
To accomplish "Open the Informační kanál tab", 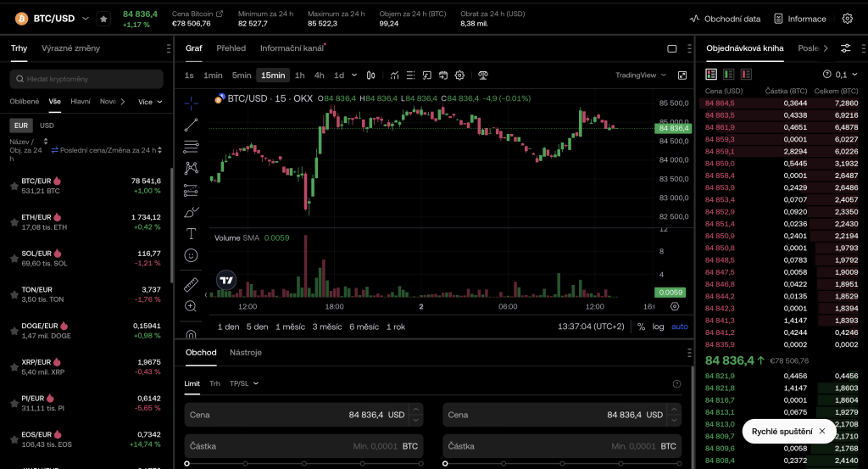I will coord(292,48).
